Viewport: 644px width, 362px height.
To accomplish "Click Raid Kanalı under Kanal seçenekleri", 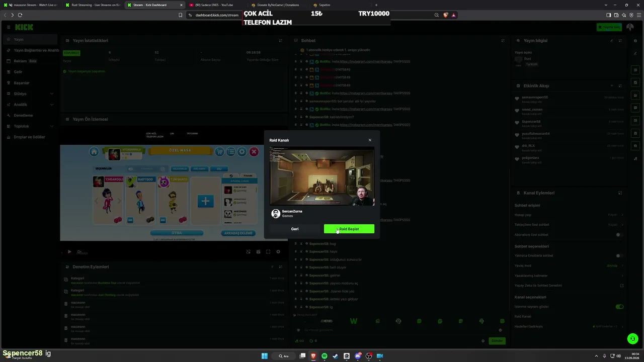I will point(523,316).
